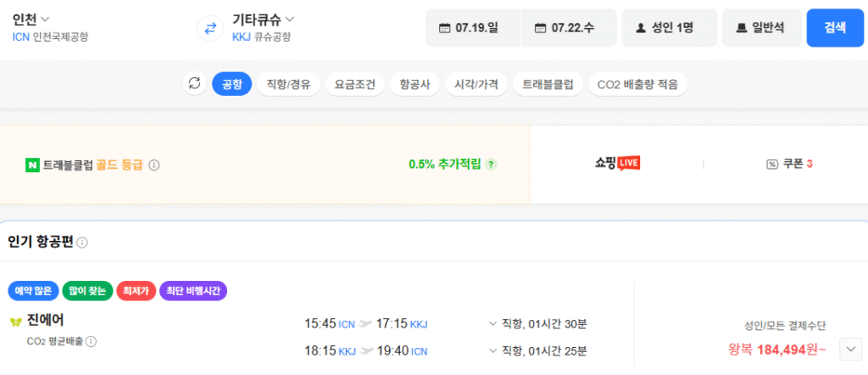868x375 pixels.
Task: Select the 트래블클럽 filter tab
Action: tap(548, 84)
